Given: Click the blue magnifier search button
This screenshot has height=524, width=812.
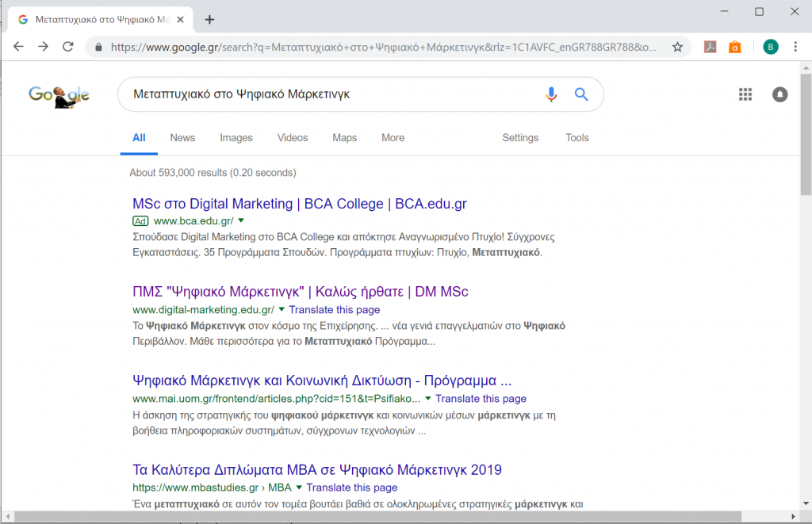Looking at the screenshot, I should tap(581, 94).
